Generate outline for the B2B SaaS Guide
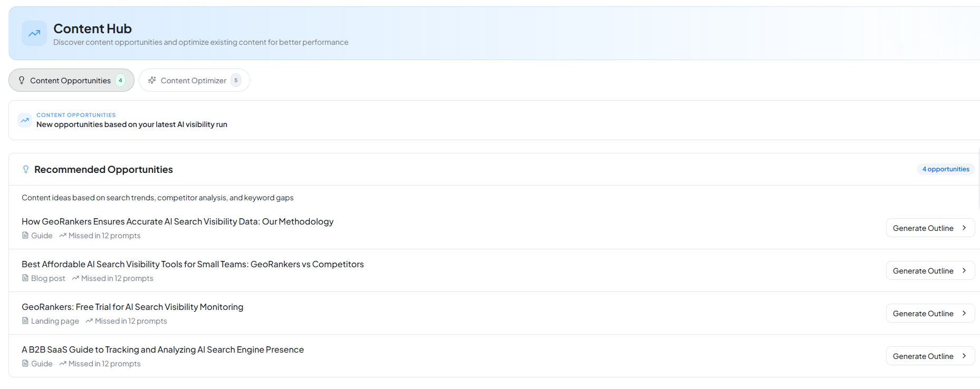 (930, 356)
